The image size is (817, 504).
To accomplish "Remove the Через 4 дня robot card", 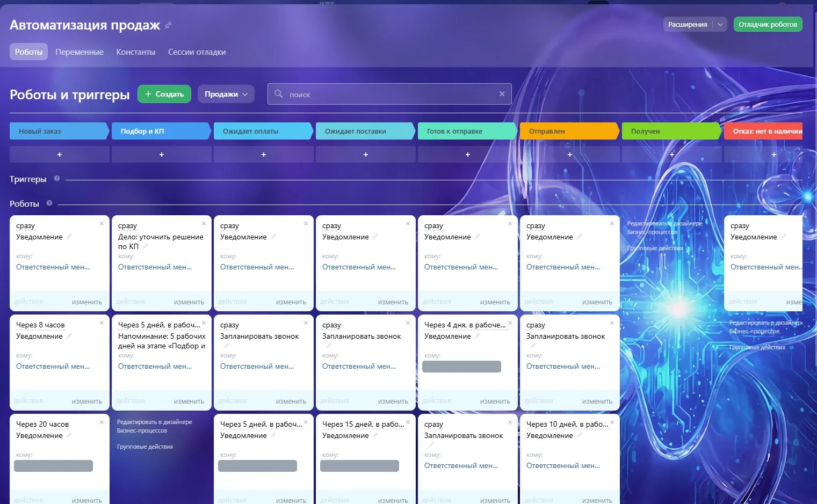I will [x=510, y=323].
